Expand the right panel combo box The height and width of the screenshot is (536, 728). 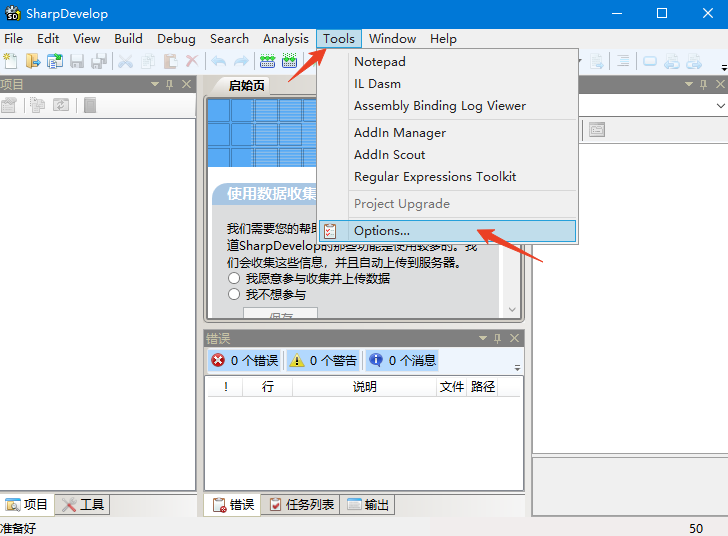[721, 105]
